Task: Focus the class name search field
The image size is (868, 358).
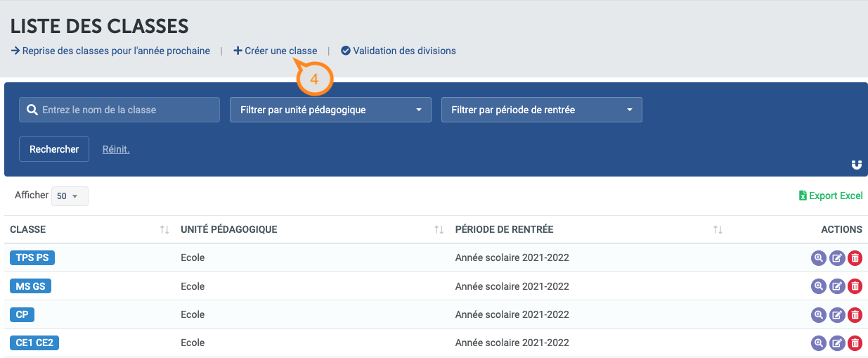Action: tap(119, 110)
